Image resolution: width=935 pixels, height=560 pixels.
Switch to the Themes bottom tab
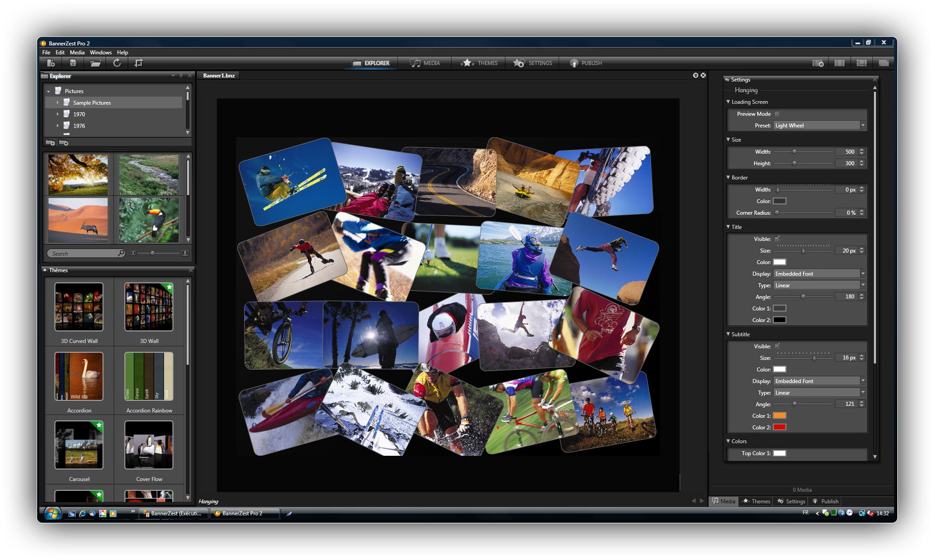(x=756, y=502)
